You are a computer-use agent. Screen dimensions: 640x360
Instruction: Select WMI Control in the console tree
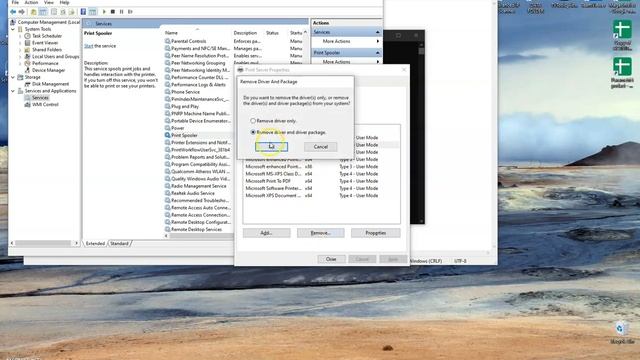tap(45, 104)
